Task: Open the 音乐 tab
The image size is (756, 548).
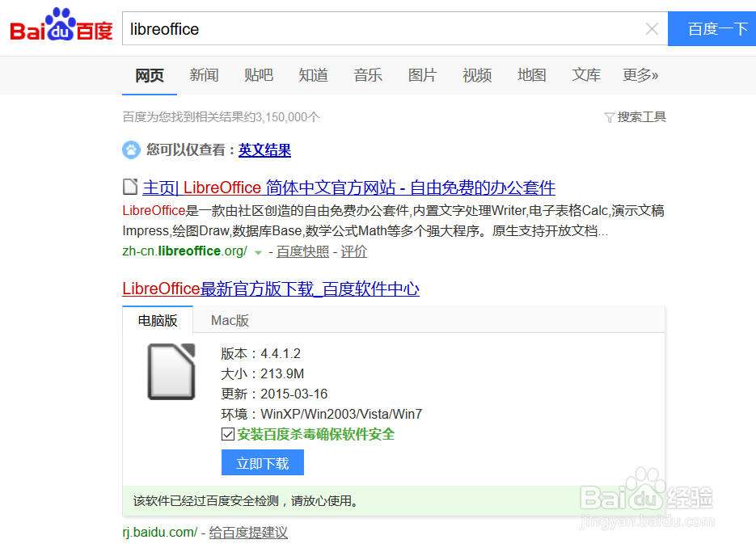Action: pos(368,75)
